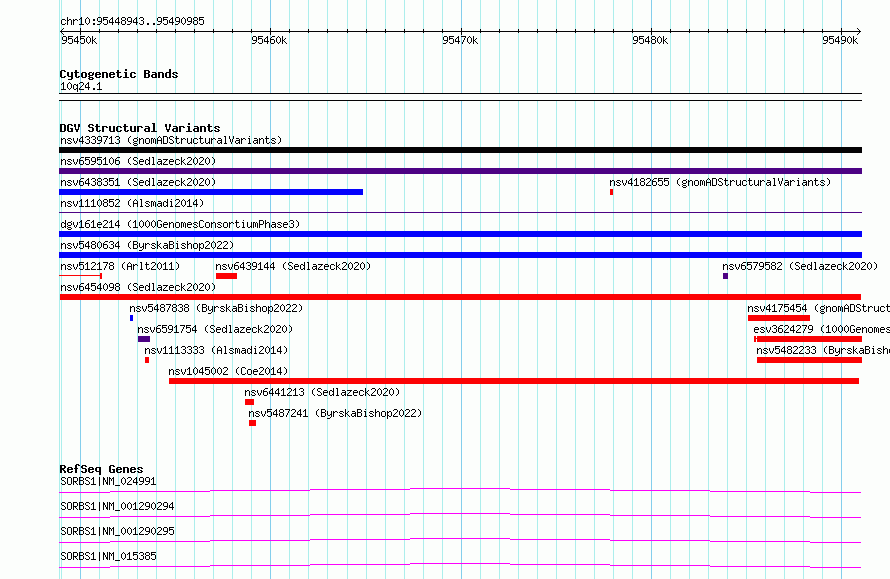
Task: Click the chr10:95448943..95490985 coordinates text
Action: click(x=132, y=21)
